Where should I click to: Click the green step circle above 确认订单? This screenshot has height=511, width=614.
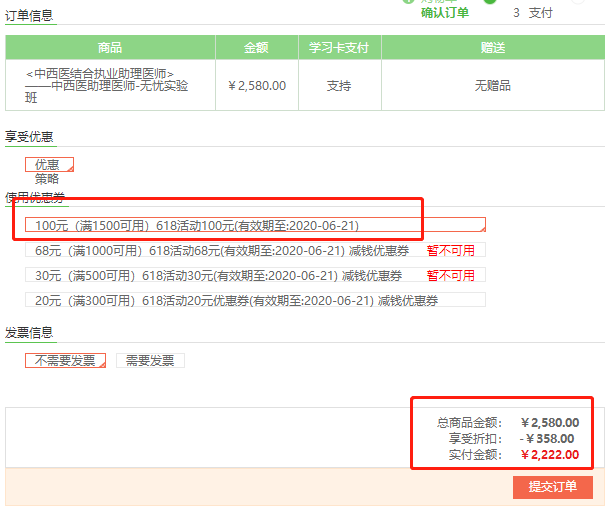[x=408, y=2]
